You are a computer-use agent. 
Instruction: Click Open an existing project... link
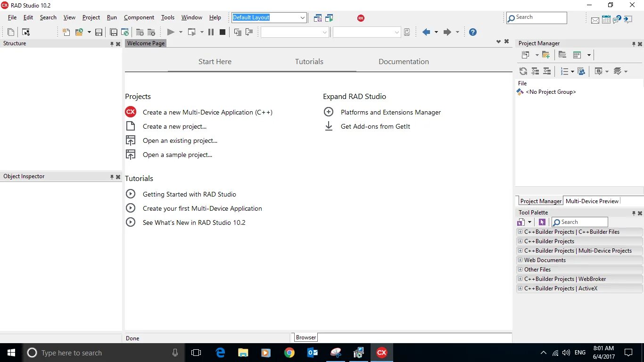tap(180, 140)
